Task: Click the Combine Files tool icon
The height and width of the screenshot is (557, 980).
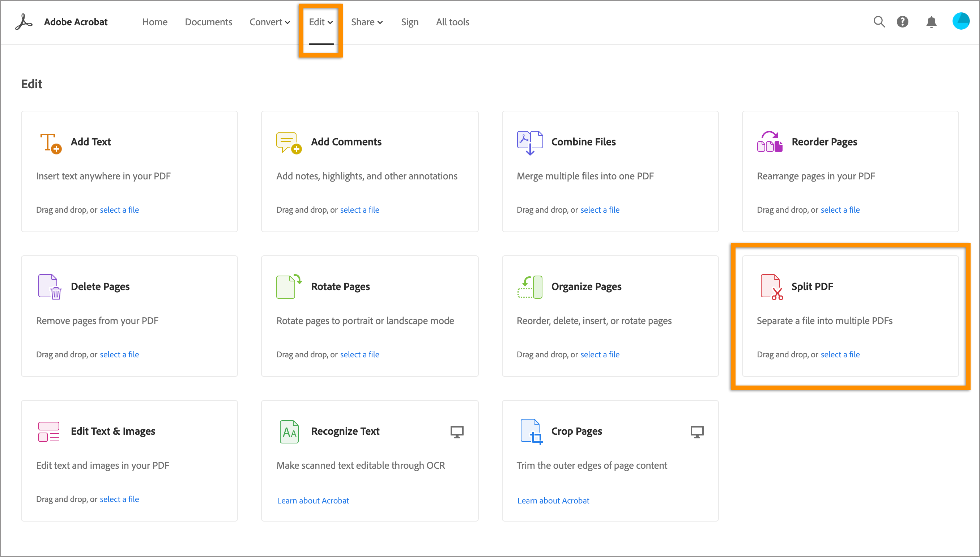Action: tap(531, 142)
